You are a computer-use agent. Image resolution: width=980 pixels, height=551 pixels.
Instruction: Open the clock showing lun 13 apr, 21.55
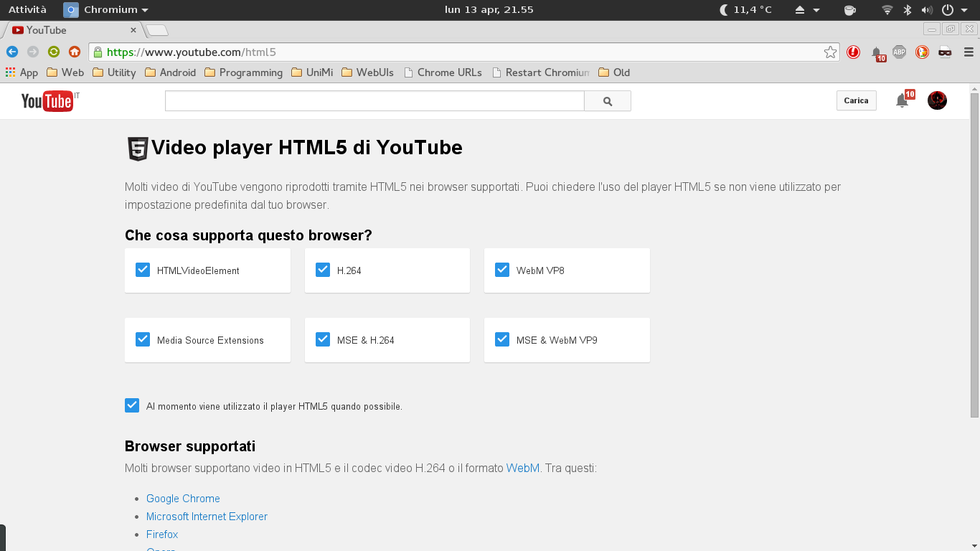pyautogui.click(x=489, y=10)
